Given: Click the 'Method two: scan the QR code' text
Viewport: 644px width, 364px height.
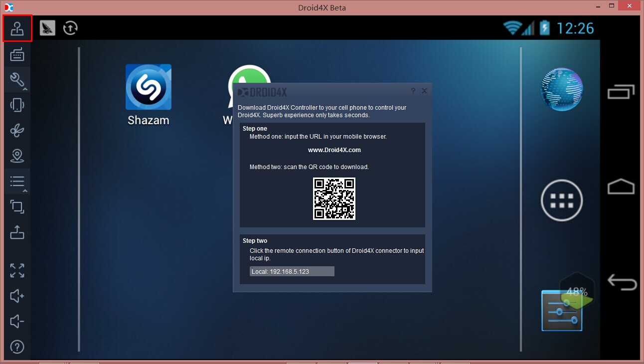Looking at the screenshot, I should coord(309,167).
